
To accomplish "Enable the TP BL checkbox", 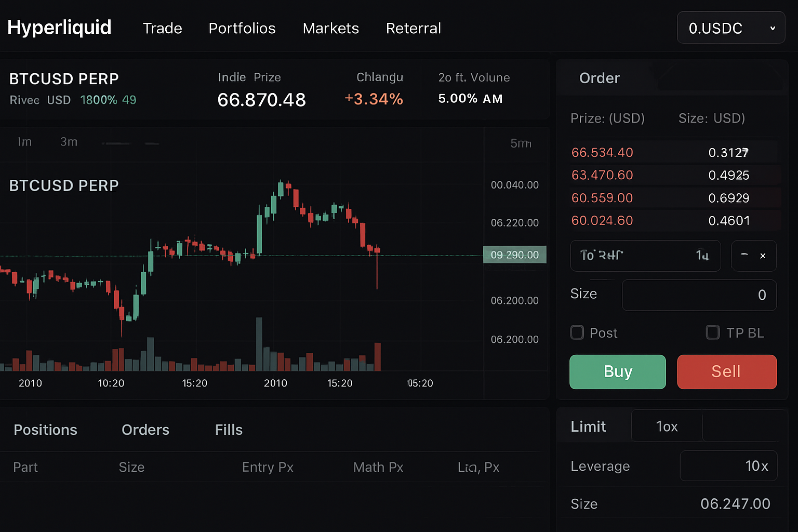I will [x=712, y=332].
